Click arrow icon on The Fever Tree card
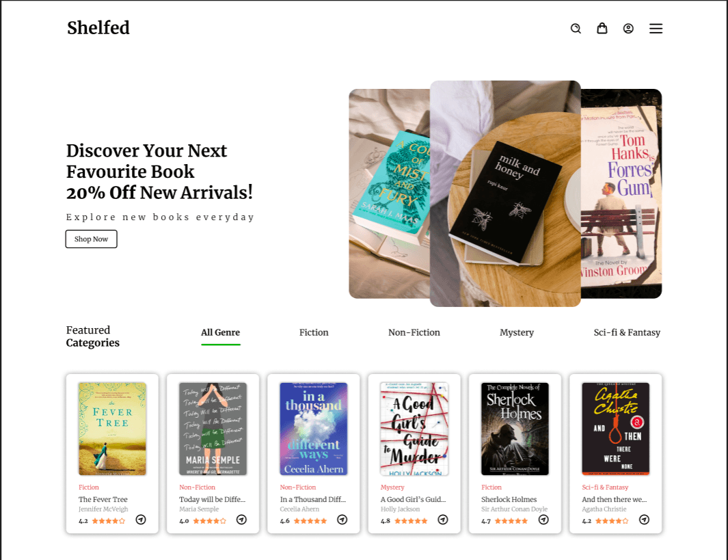 [x=141, y=520]
